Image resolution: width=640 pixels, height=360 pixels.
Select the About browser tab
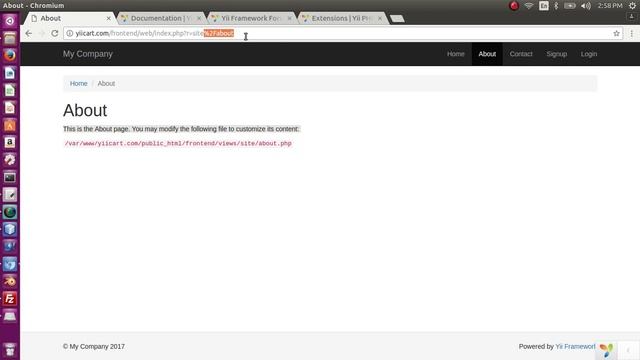69,18
